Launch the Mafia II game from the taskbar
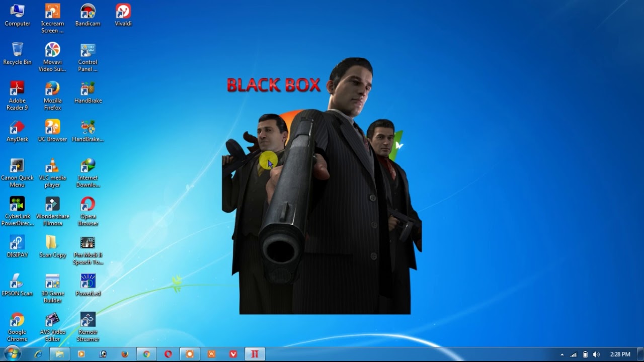This screenshot has width=644, height=362. click(255, 354)
